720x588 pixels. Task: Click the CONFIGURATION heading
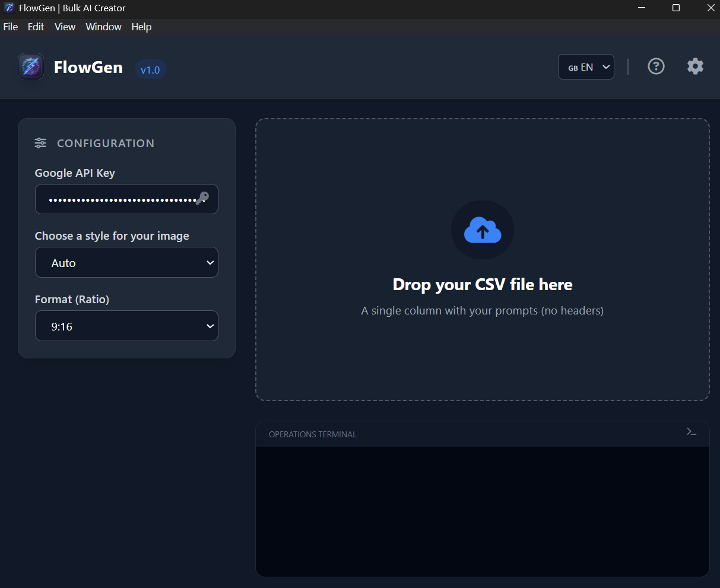pos(106,143)
